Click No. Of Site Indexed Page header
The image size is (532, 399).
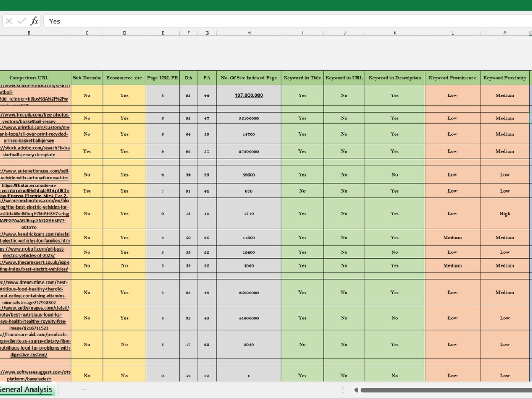click(x=248, y=78)
